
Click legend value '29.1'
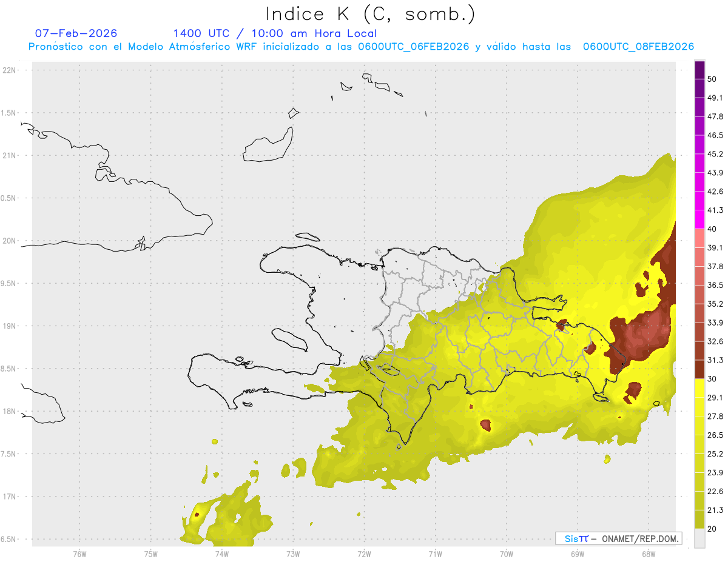(x=715, y=398)
